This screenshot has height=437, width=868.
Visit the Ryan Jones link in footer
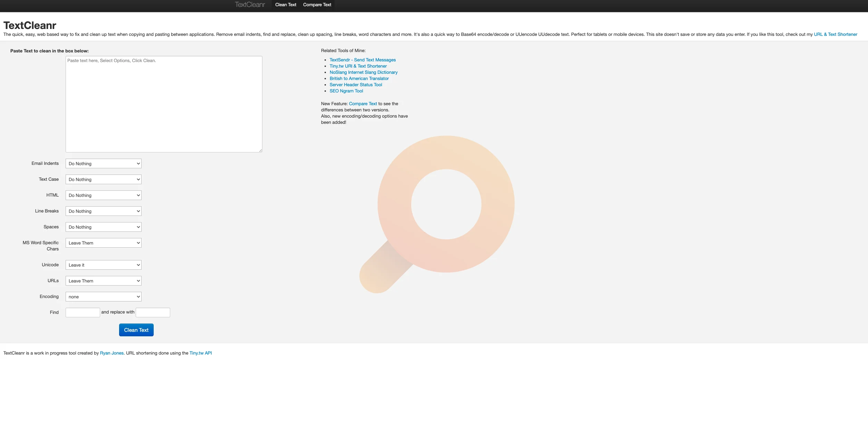pyautogui.click(x=112, y=353)
